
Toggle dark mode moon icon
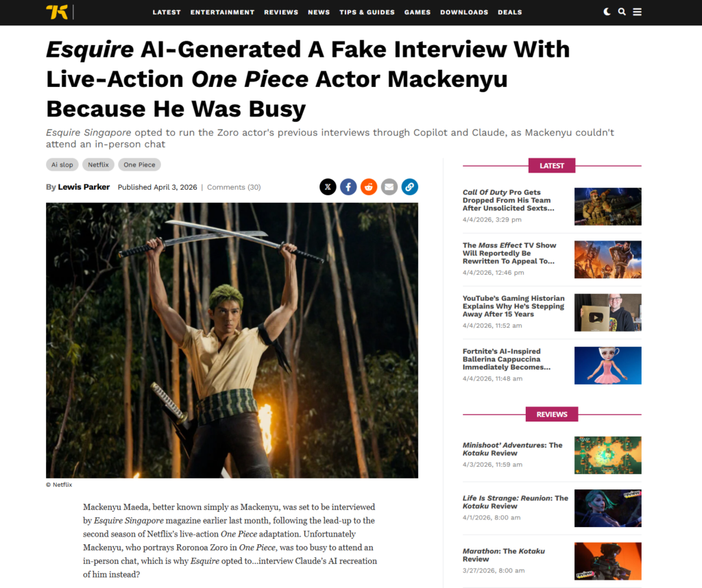607,12
